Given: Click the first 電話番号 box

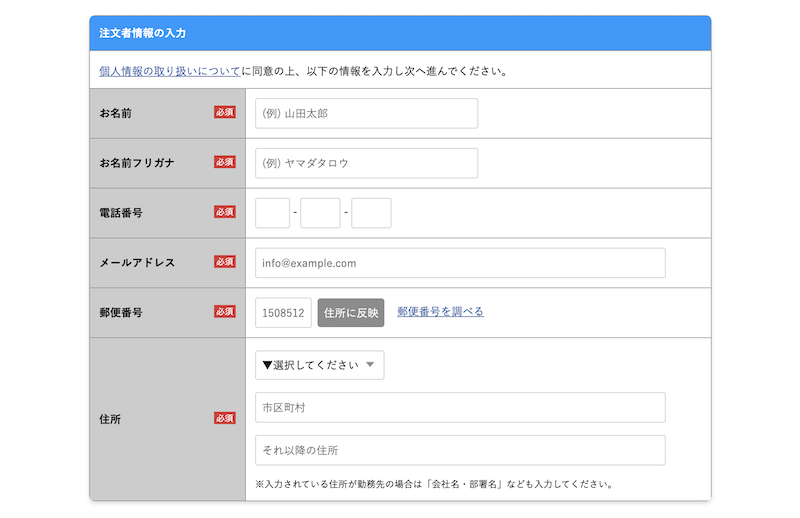Looking at the screenshot, I should 272,213.
